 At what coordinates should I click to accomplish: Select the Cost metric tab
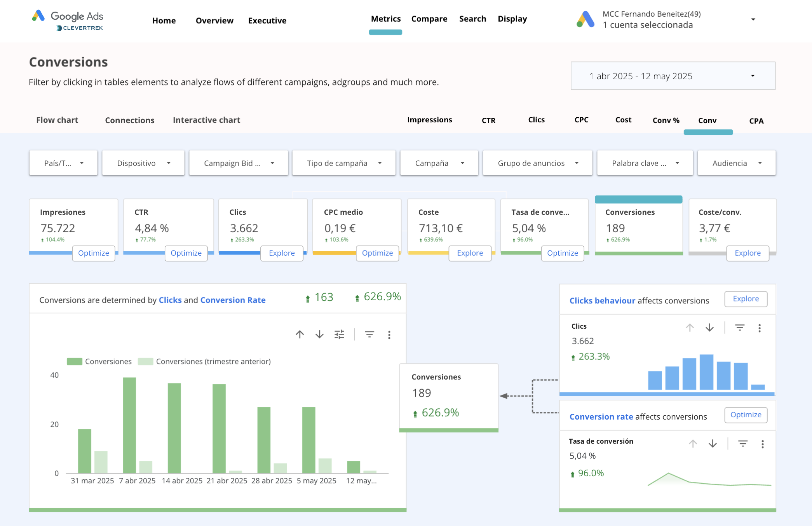click(x=624, y=120)
